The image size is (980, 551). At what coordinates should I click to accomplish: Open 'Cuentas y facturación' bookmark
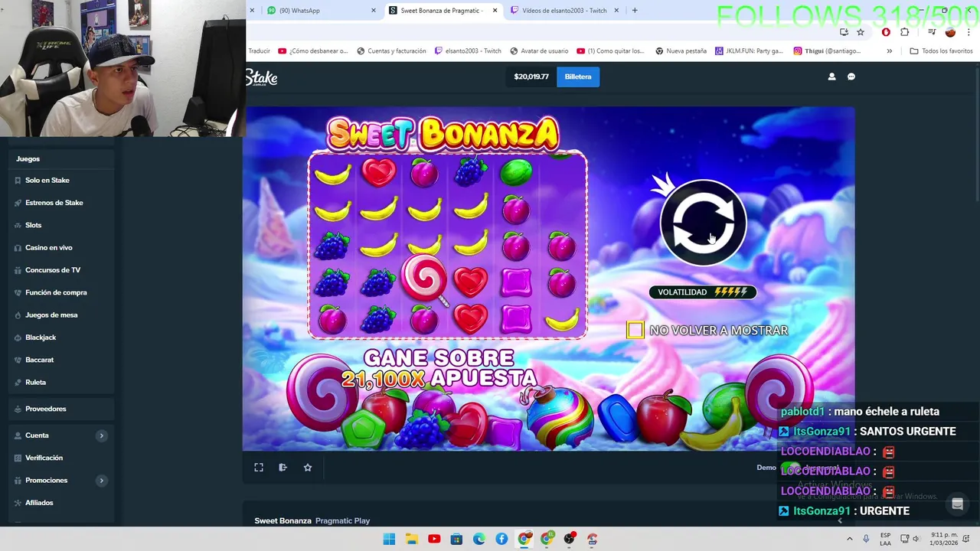(x=390, y=51)
